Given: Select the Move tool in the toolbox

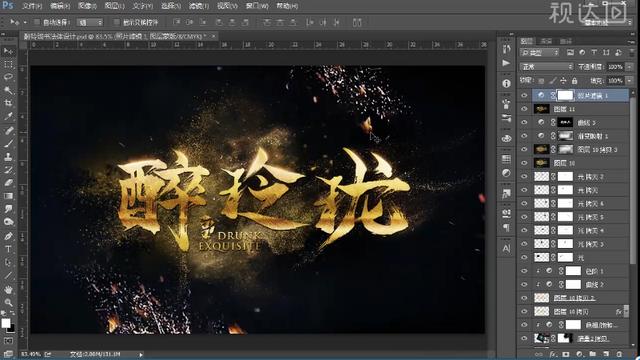Looking at the screenshot, I should (8, 51).
